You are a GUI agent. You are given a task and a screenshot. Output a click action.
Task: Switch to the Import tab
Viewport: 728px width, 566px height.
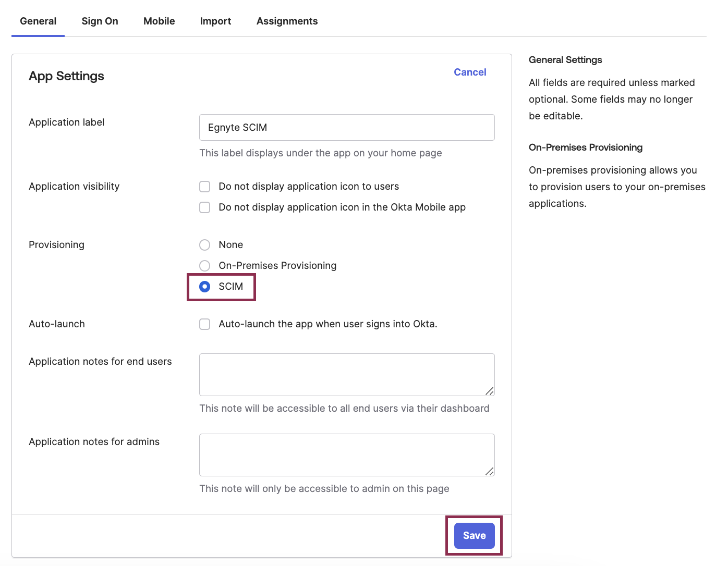(x=215, y=21)
